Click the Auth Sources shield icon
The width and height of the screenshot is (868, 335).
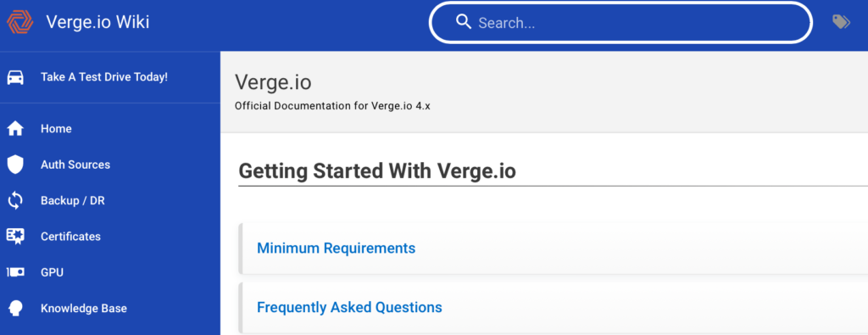[15, 165]
